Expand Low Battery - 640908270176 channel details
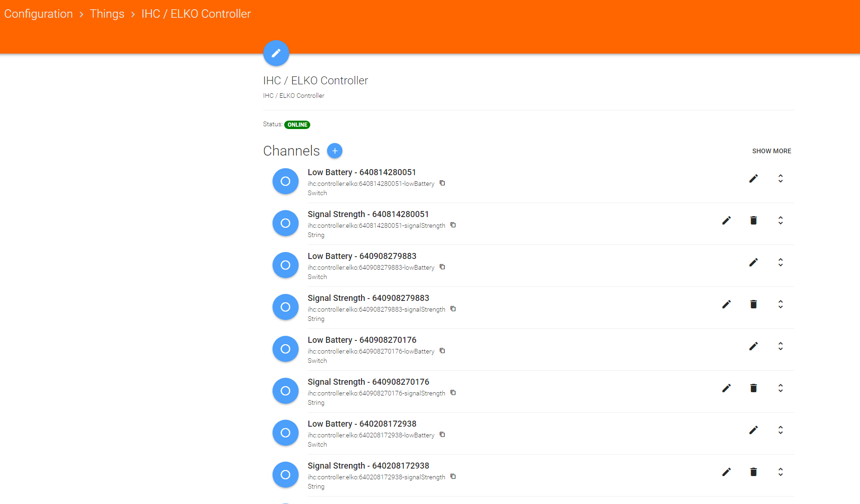The height and width of the screenshot is (504, 860). click(x=780, y=346)
